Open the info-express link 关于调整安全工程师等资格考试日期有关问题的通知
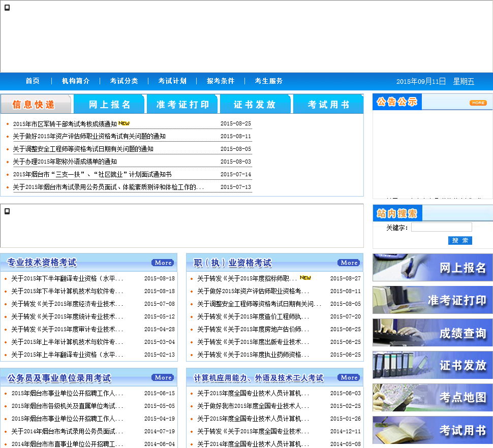493x448 pixels. click(83, 149)
